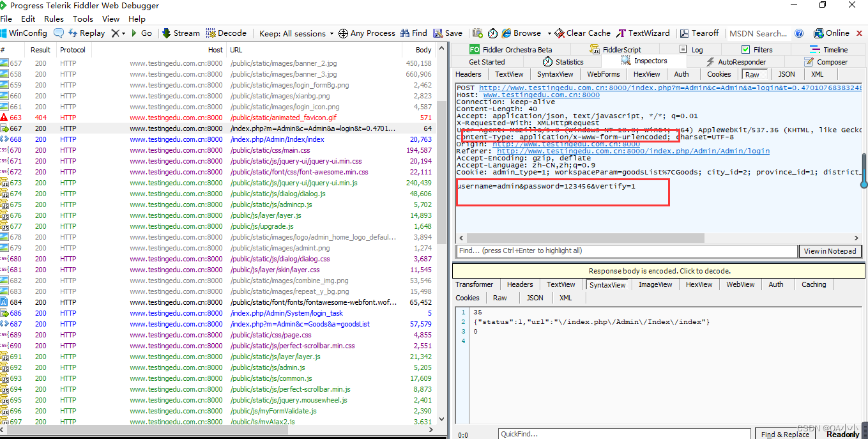
Task: Switch to the FiddlerScript tab
Action: click(x=616, y=49)
